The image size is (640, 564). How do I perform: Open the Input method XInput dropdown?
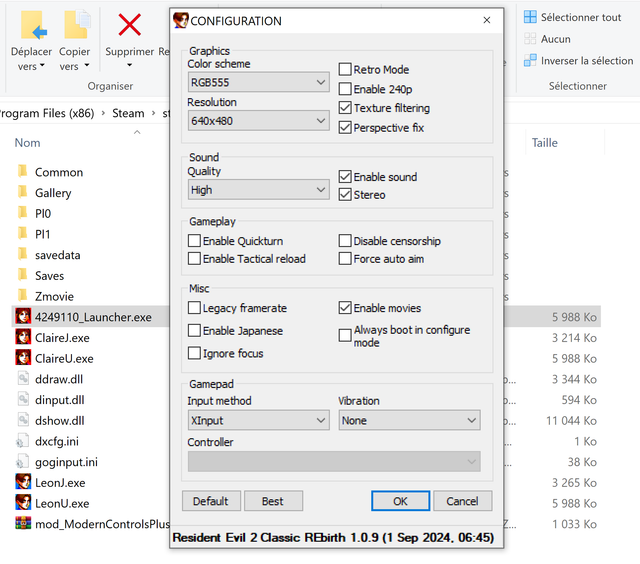point(258,420)
